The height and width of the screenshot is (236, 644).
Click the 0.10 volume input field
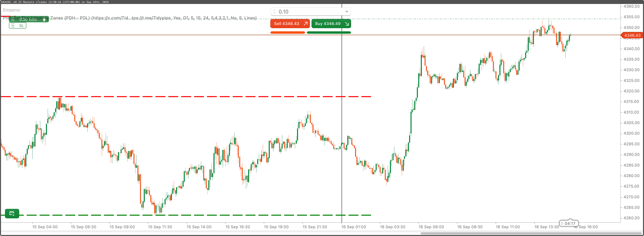point(311,12)
